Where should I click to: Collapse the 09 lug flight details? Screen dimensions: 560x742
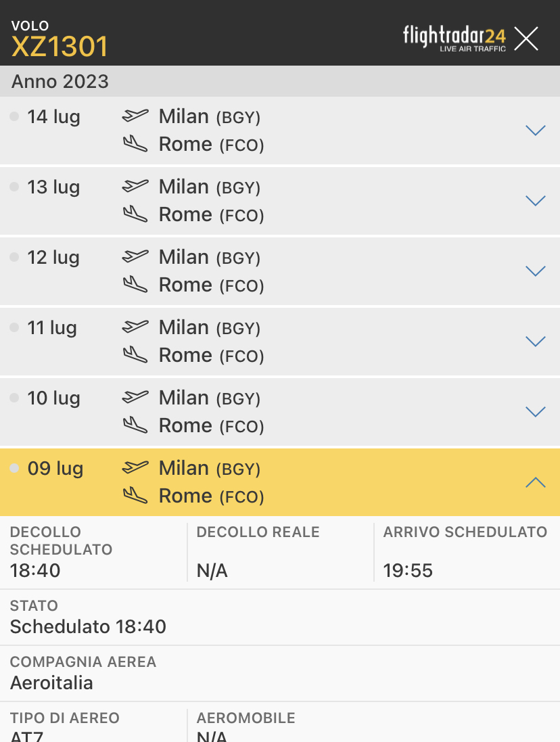click(x=535, y=482)
